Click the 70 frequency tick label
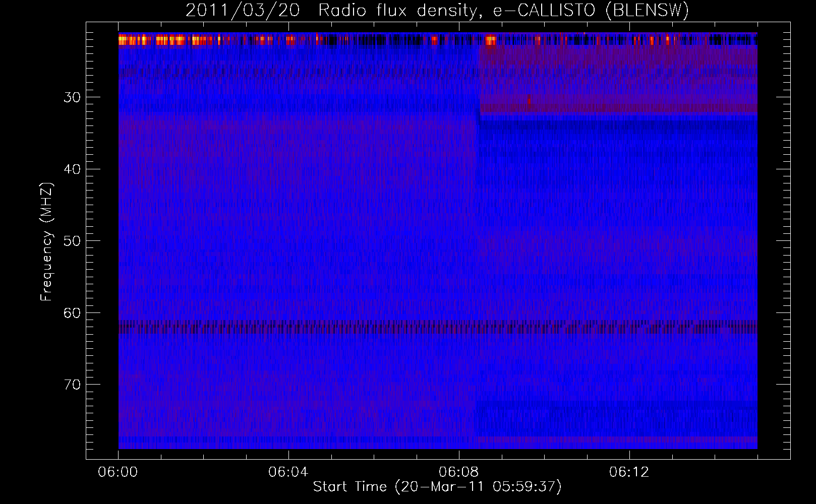 [72, 385]
